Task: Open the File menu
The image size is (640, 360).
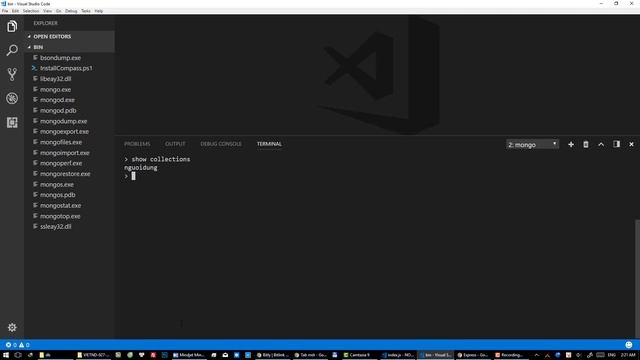Action: 5,11
